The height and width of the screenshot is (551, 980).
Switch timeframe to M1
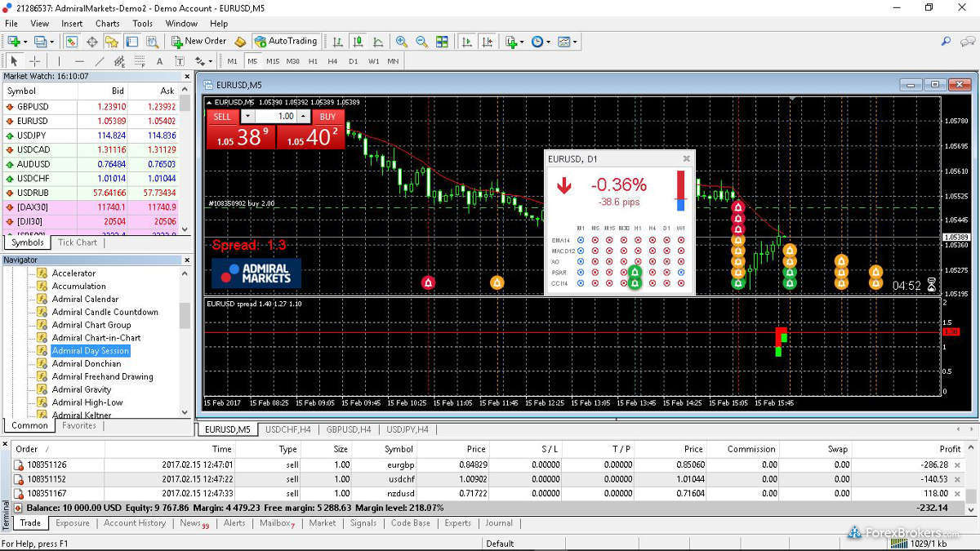(x=233, y=61)
